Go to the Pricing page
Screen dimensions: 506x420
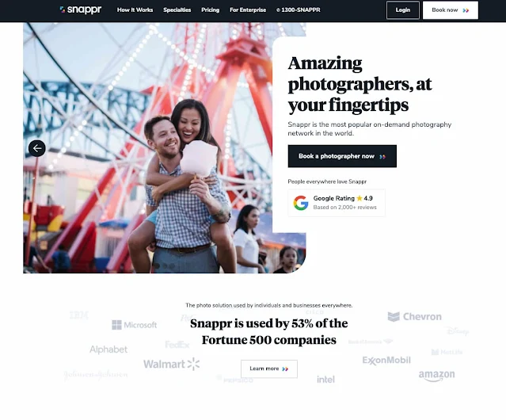click(x=210, y=10)
